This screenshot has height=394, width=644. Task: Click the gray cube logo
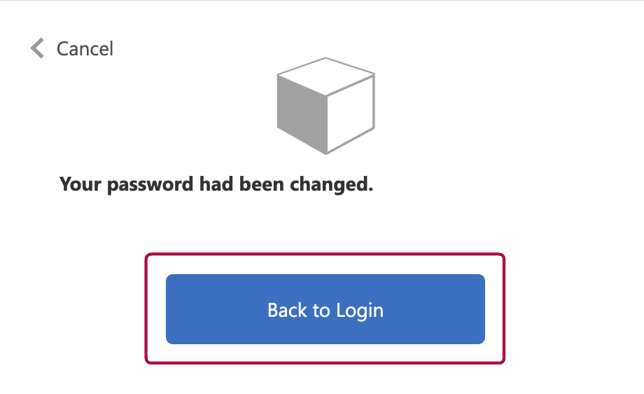click(326, 106)
